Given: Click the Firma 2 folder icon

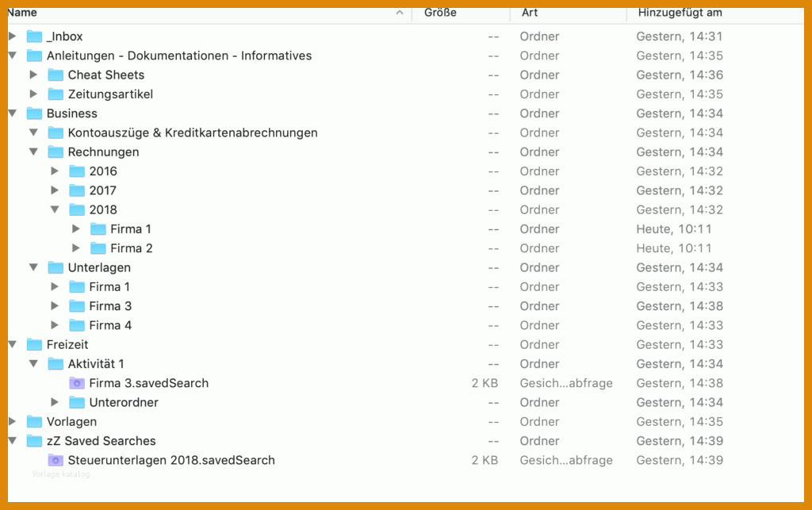Looking at the screenshot, I should 98,248.
